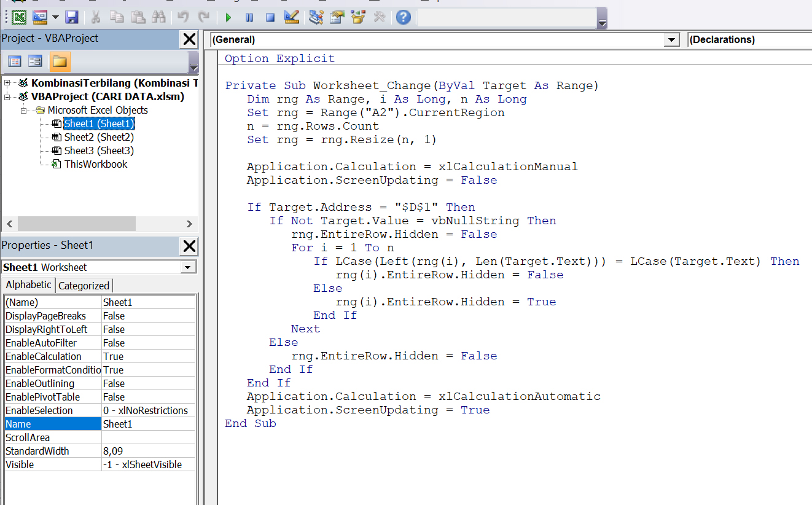
Task: Click the ScrollArea property value field
Action: (148, 437)
